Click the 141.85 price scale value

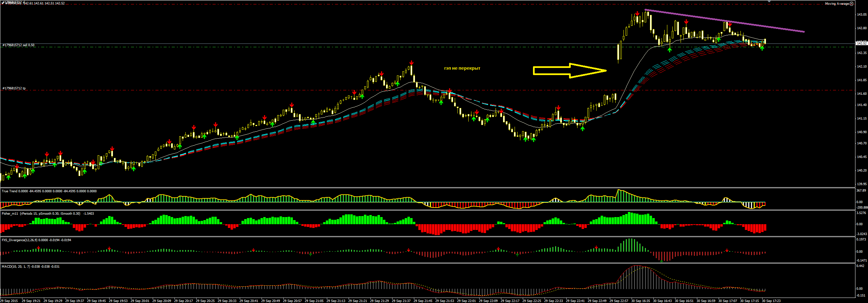[862, 80]
